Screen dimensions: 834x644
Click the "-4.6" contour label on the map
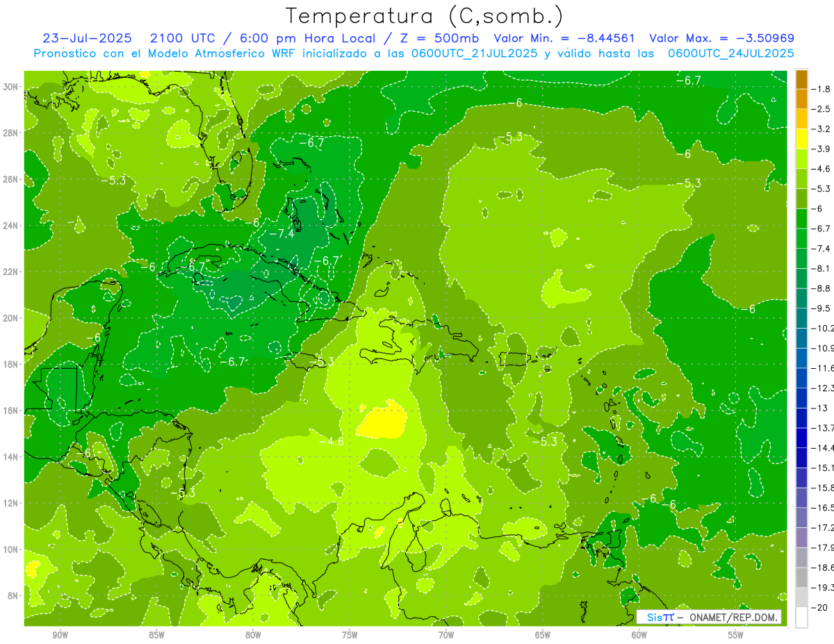[x=332, y=442]
